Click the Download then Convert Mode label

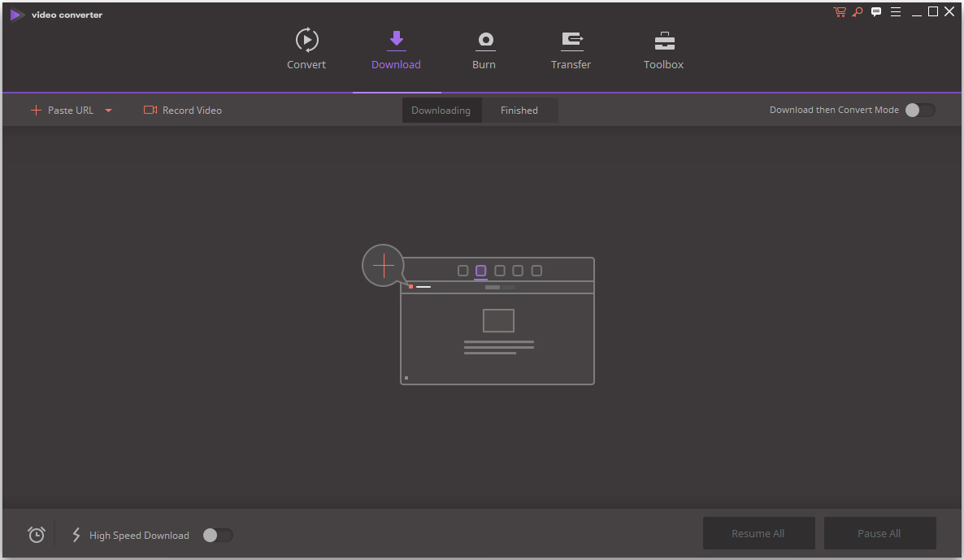pos(834,110)
